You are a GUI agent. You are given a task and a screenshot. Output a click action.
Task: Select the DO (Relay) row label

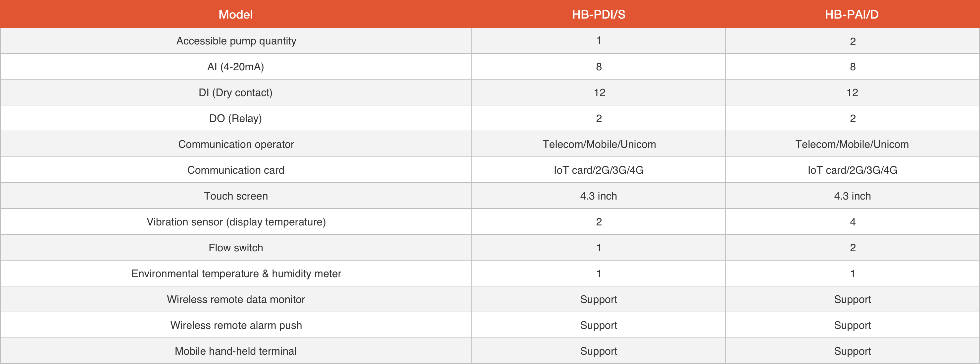(x=235, y=118)
